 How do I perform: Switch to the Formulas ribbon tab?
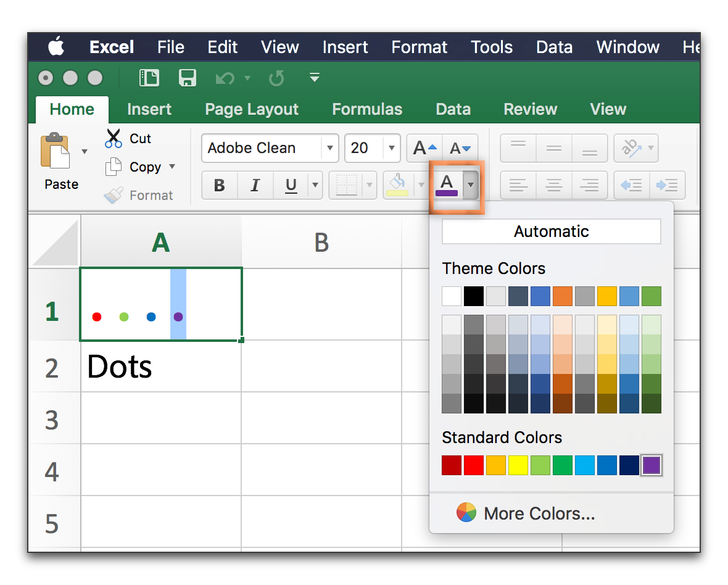[367, 109]
